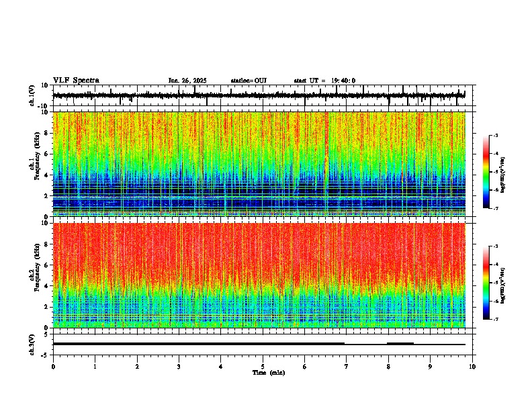532x411 pixels.
Task: Click the "8" kHz tick on ch.1 spectrogram axis
Action: coord(47,133)
